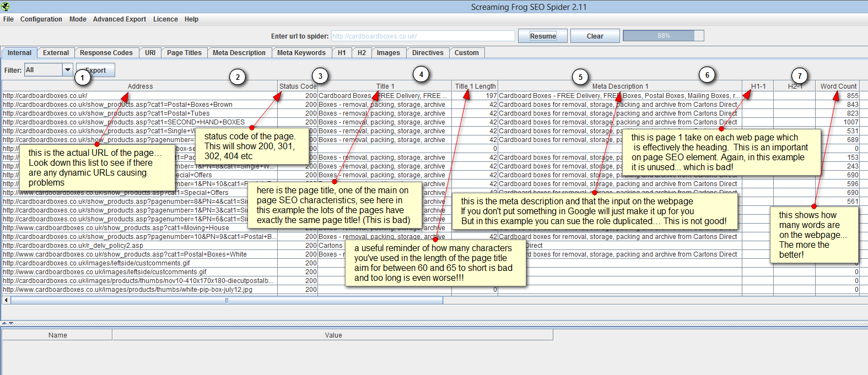Screen dimensions: 868x375
Task: Switch to the Internal tab
Action: (19, 53)
